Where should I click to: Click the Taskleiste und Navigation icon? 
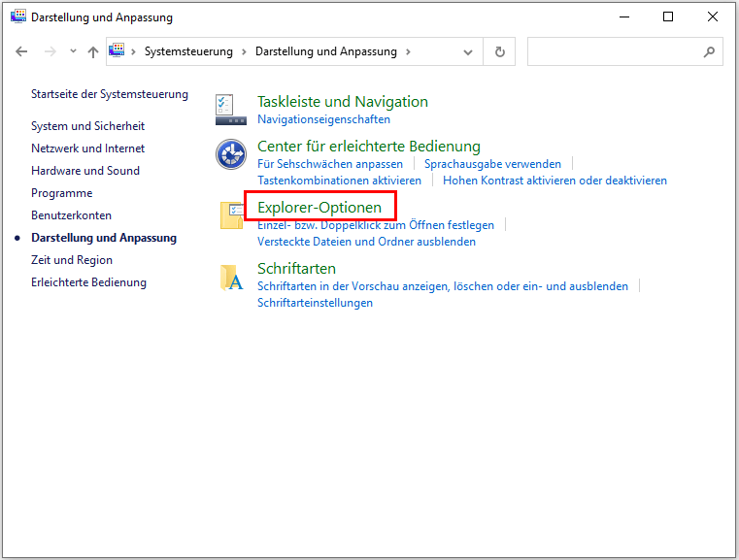[230, 110]
